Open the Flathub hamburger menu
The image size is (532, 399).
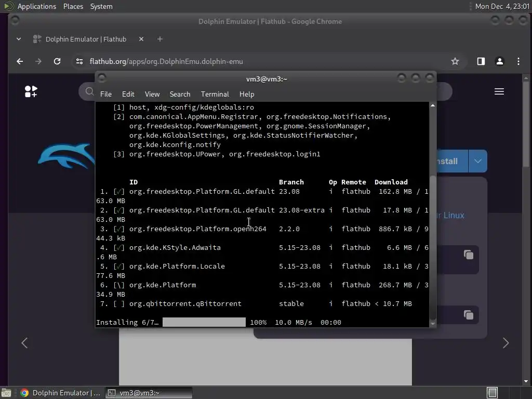(499, 91)
